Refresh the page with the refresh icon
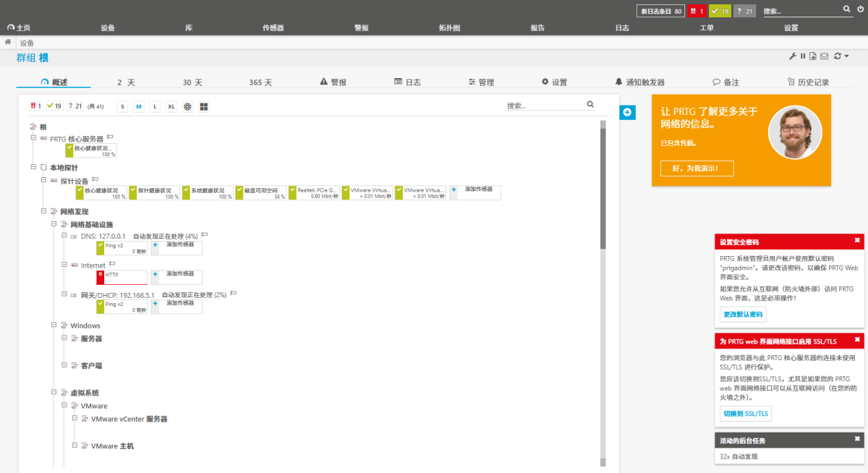This screenshot has width=868, height=473. [837, 56]
